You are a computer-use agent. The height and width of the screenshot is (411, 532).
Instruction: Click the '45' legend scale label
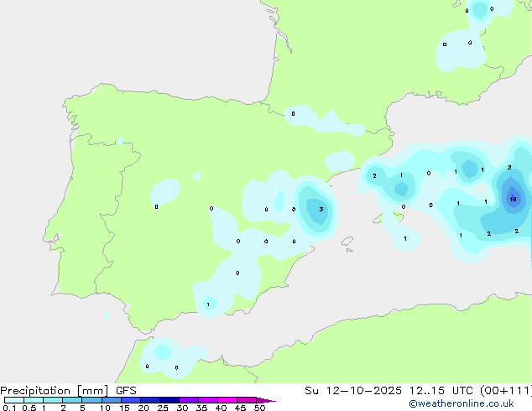pyautogui.click(x=240, y=408)
